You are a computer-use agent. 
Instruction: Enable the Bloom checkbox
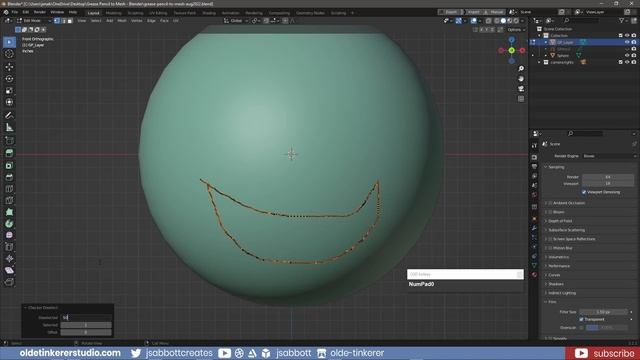[x=550, y=212]
